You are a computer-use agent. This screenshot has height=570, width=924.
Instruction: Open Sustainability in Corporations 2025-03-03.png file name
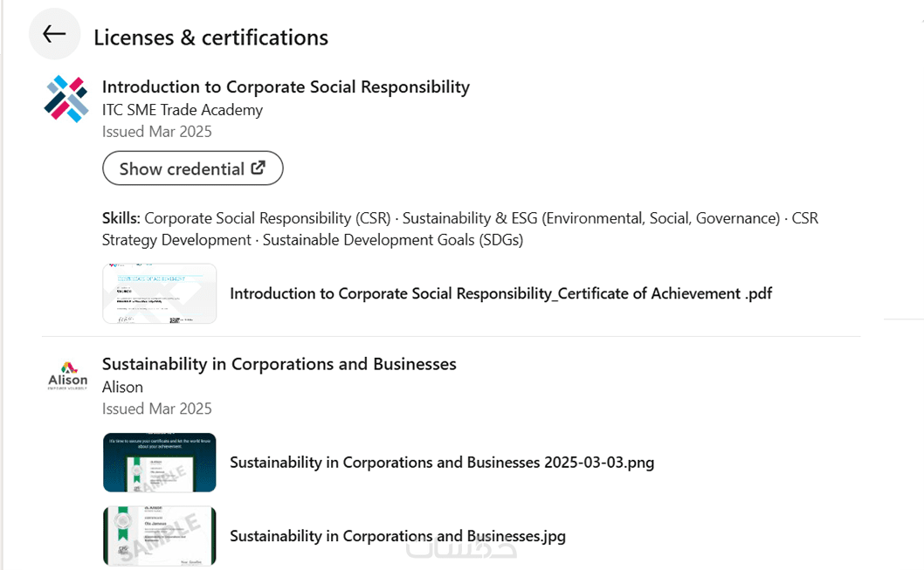tap(441, 463)
